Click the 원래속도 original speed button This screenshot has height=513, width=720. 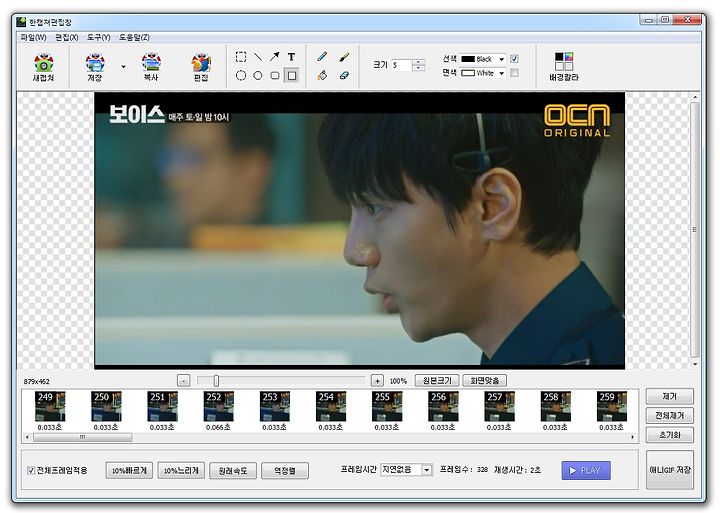pyautogui.click(x=233, y=471)
